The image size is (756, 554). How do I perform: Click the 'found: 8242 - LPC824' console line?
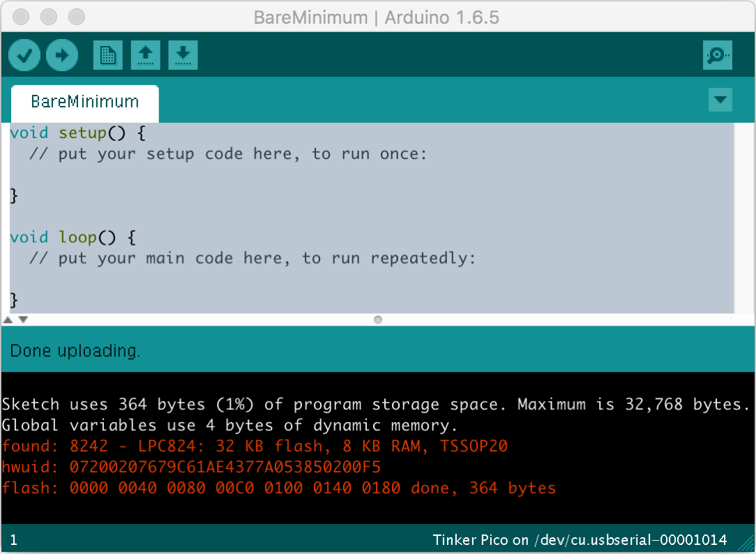(255, 446)
